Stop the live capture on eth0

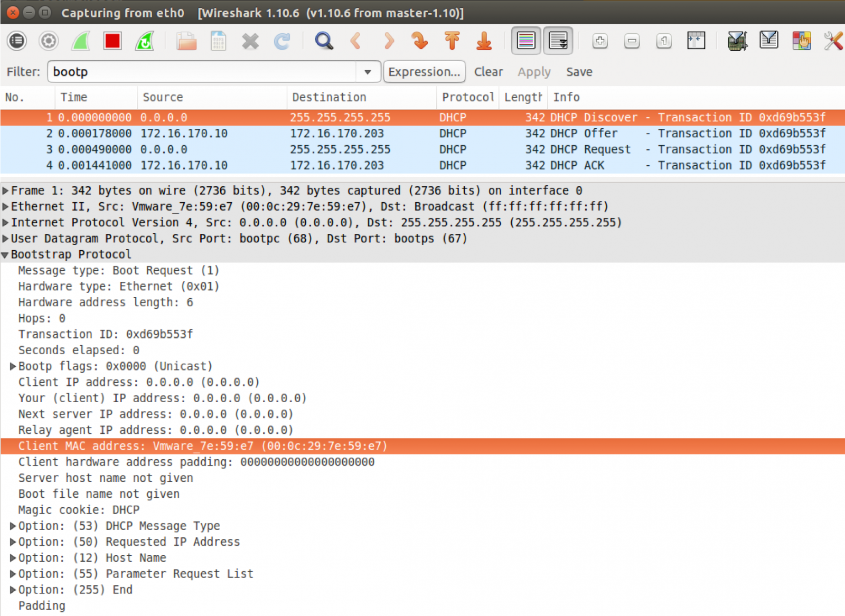tap(111, 41)
